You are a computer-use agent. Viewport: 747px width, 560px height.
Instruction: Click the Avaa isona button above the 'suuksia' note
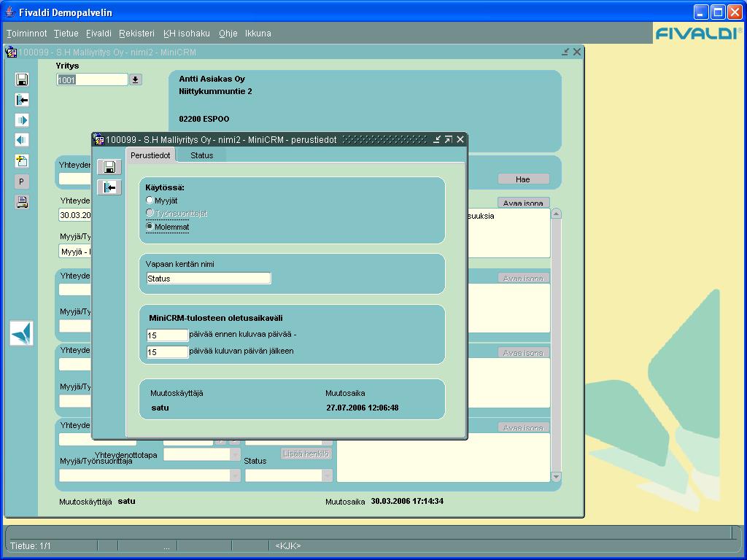(523, 203)
